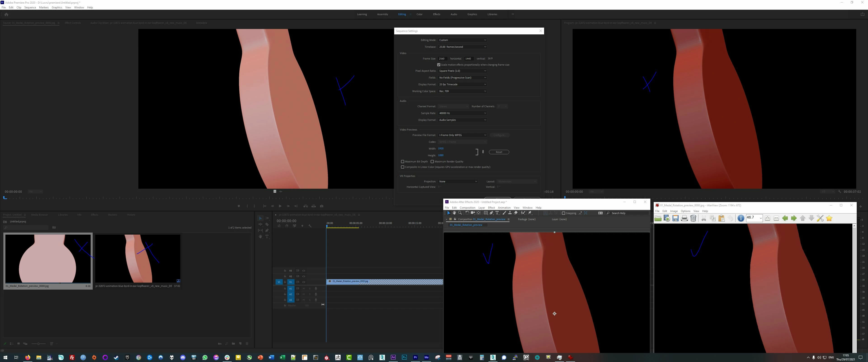
Task: Uncheck Scale motion effects proportionally checkbox
Action: [439, 65]
